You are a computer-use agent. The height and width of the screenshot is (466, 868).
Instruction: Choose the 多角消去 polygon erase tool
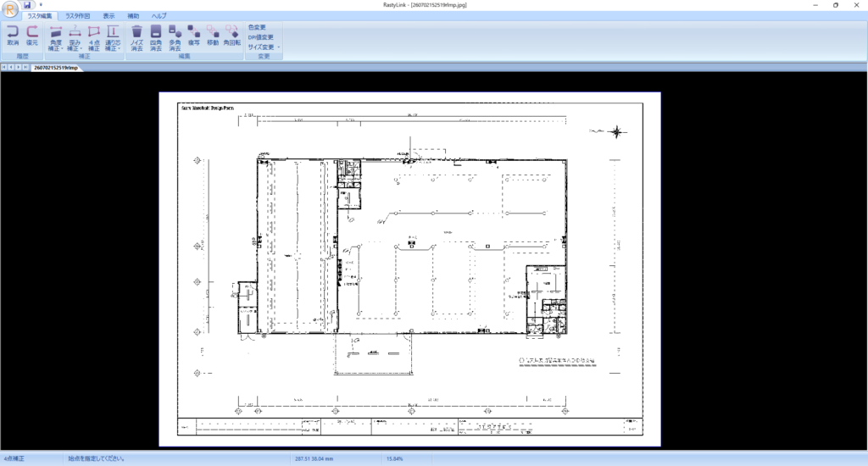[175, 38]
